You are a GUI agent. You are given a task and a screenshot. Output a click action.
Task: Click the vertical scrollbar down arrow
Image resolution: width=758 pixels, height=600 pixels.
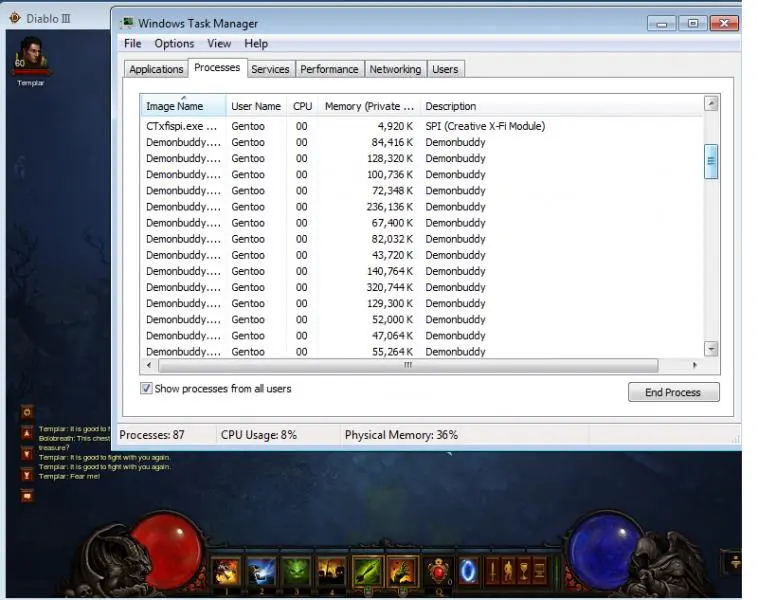pyautogui.click(x=711, y=349)
